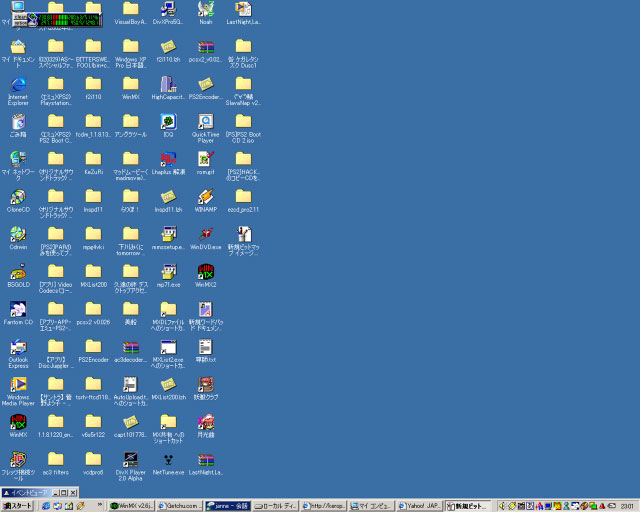
Task: Open the WinDVD.exe desktop icon
Action: coord(205,234)
